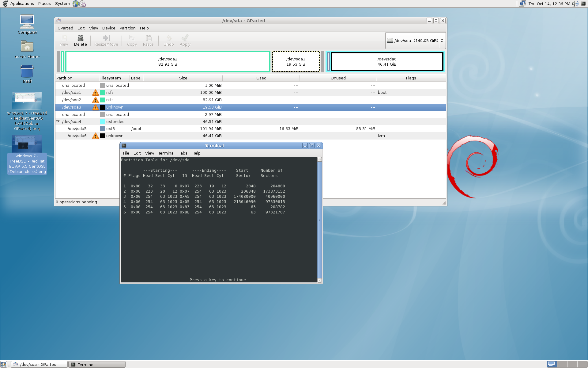
Task: Click the Paste toolbar icon
Action: [149, 38]
